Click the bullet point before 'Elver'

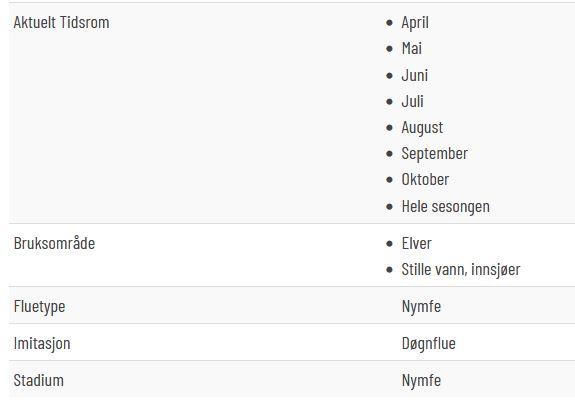[x=389, y=244]
